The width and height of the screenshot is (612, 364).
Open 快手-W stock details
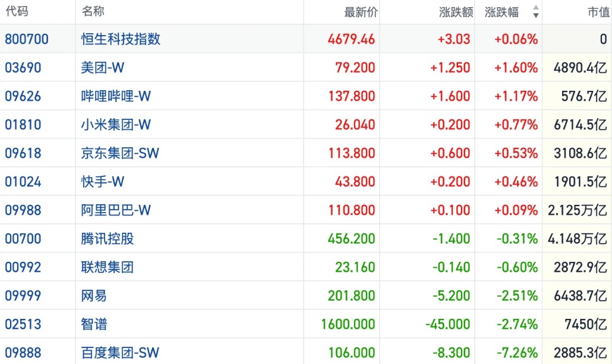[x=103, y=182]
